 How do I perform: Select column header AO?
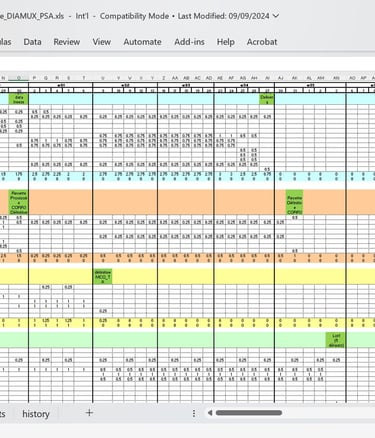(x=352, y=78)
